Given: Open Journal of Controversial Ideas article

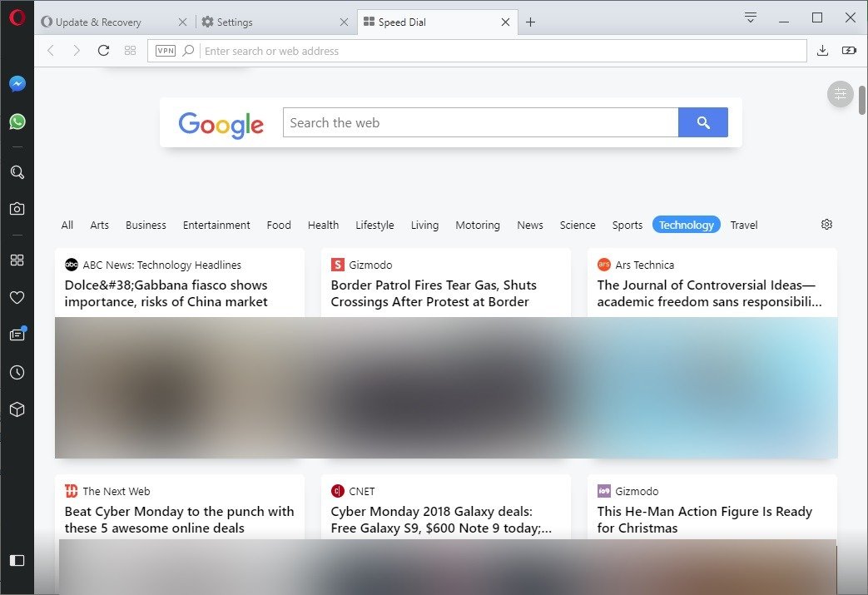Looking at the screenshot, I should point(709,294).
